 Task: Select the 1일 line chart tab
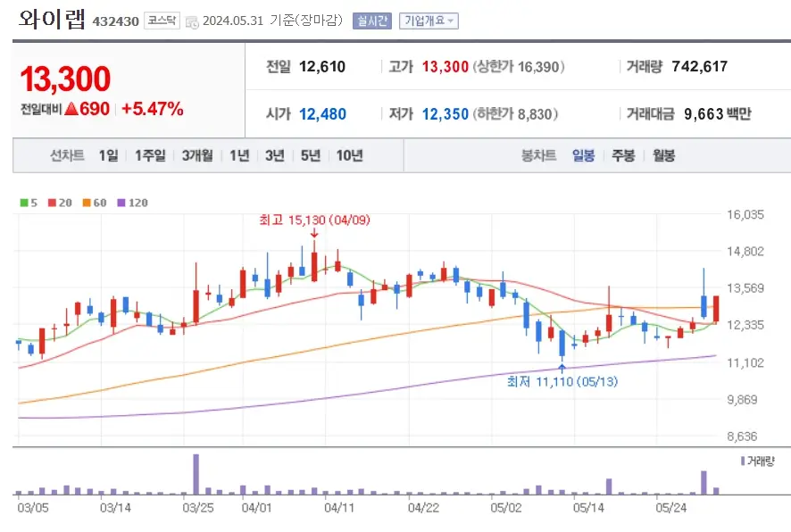pyautogui.click(x=108, y=155)
